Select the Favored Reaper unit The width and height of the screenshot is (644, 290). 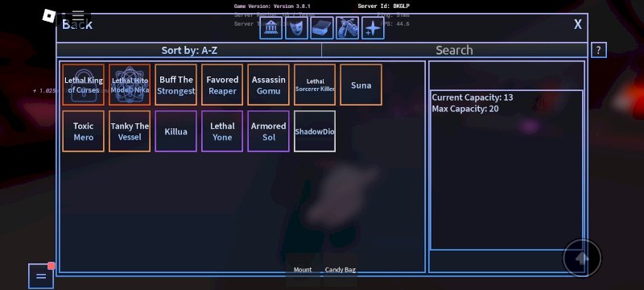click(222, 85)
